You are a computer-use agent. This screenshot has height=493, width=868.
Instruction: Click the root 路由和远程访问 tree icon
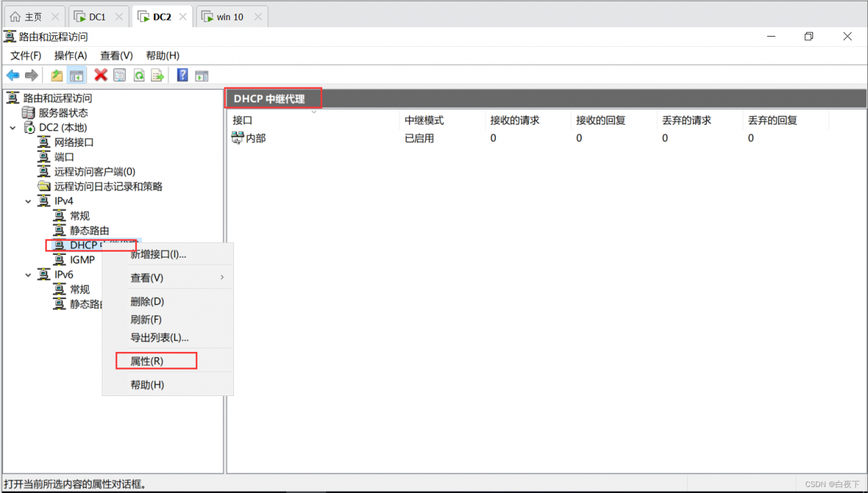[x=13, y=98]
